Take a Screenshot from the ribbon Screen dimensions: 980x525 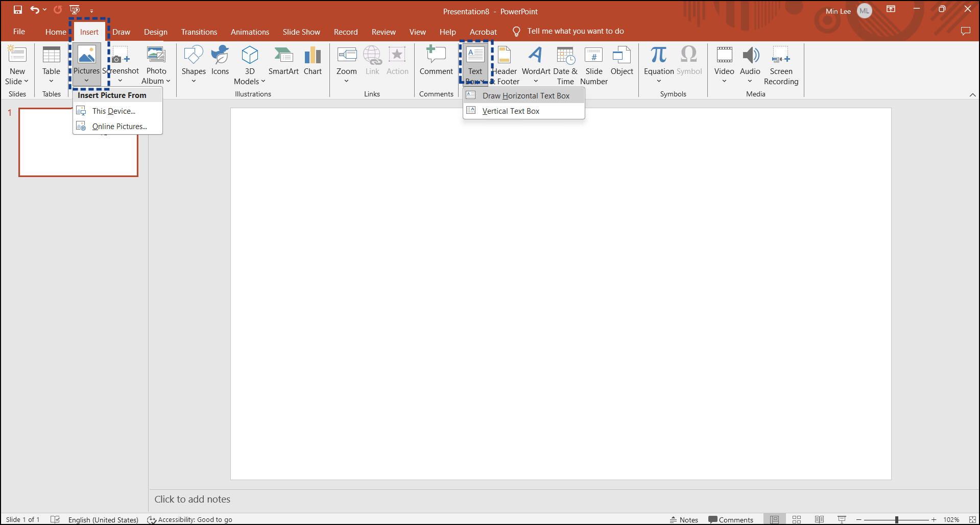[121, 65]
